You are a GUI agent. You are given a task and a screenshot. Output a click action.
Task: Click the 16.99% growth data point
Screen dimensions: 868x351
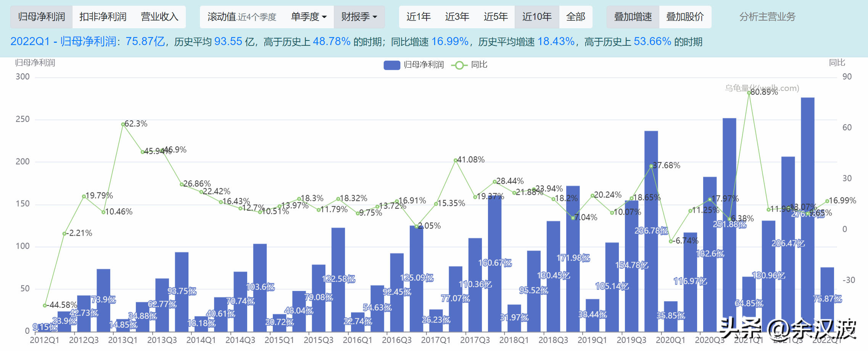click(827, 201)
